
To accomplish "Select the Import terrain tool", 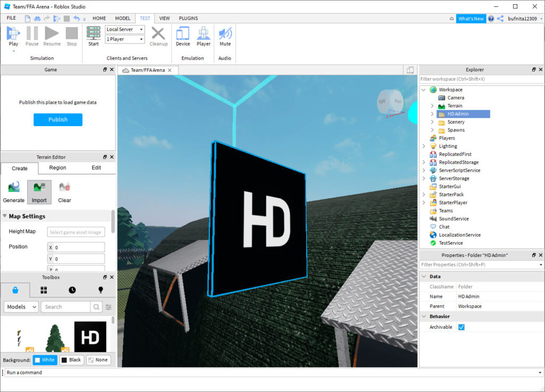I will click(39, 191).
